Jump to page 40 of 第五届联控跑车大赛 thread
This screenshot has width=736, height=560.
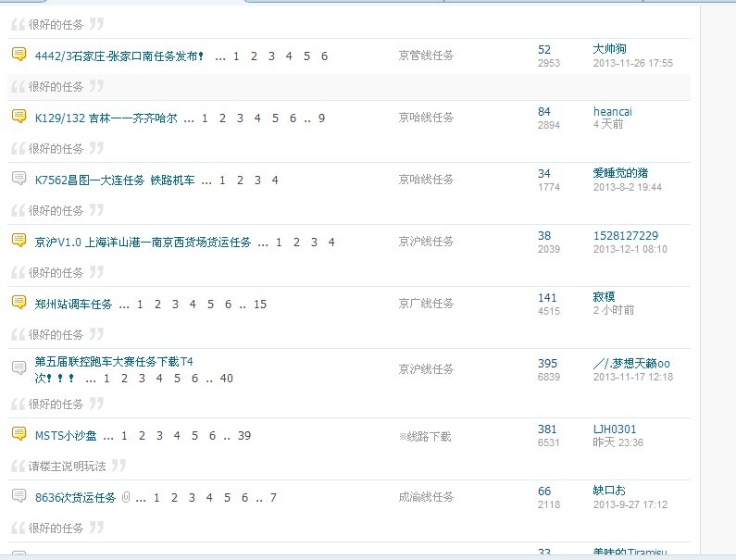pos(227,379)
